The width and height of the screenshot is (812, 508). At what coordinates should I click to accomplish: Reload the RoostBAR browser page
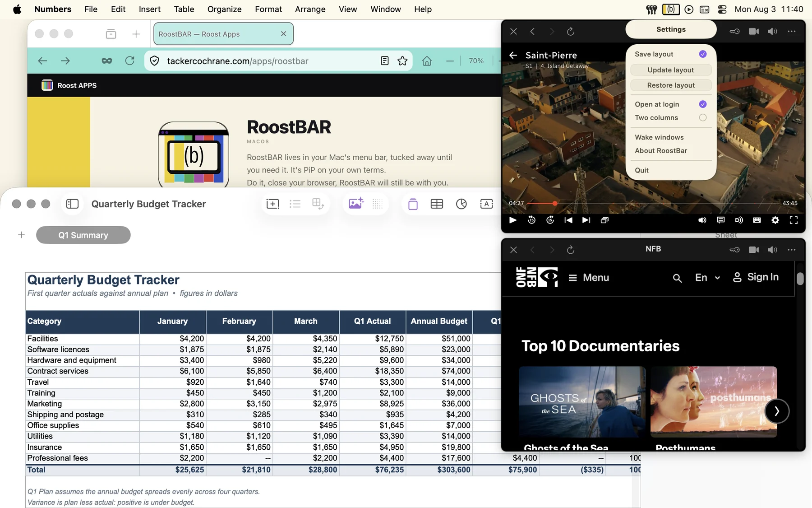pyautogui.click(x=129, y=61)
